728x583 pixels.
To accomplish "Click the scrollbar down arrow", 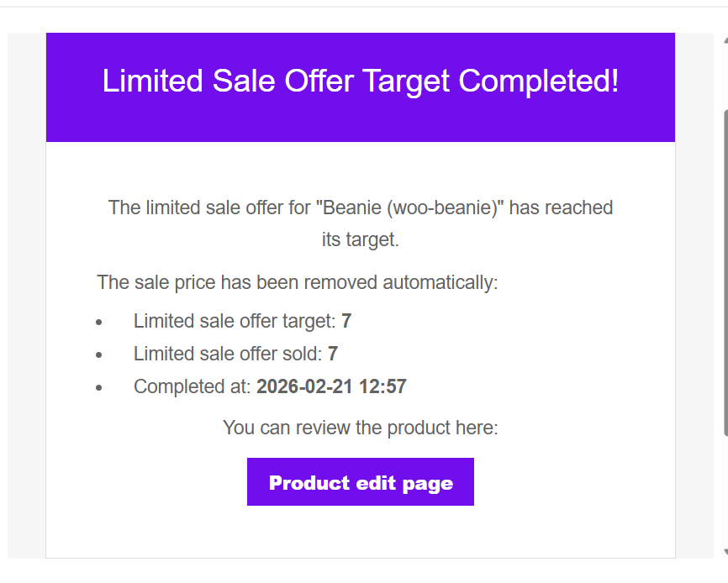I will [x=725, y=552].
